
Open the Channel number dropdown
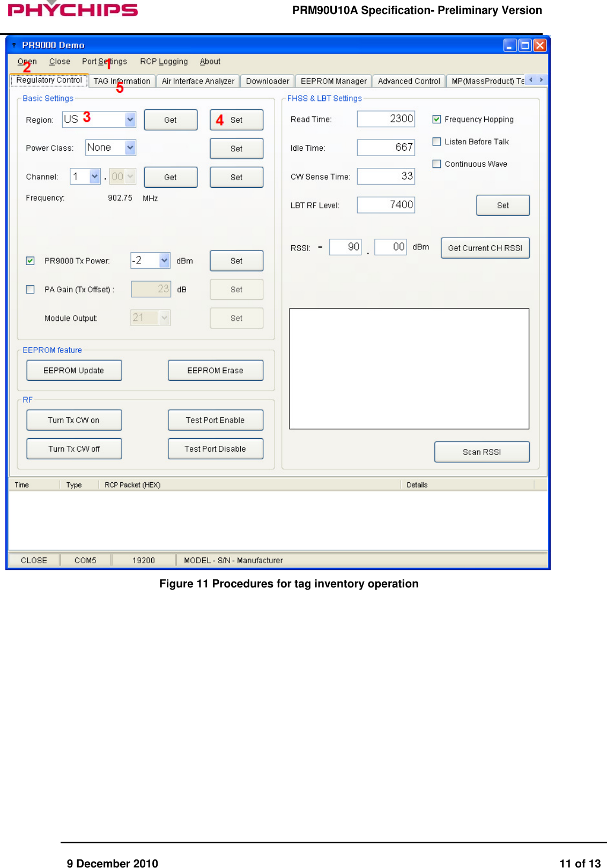coord(95,176)
